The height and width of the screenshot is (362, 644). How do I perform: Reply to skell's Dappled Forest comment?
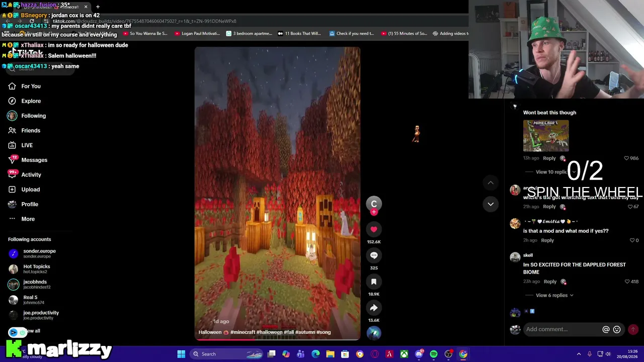pos(550,282)
